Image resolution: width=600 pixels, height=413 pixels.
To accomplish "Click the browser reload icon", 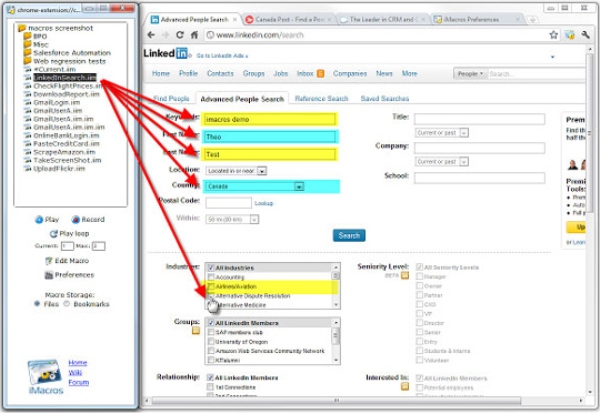I will (181, 36).
